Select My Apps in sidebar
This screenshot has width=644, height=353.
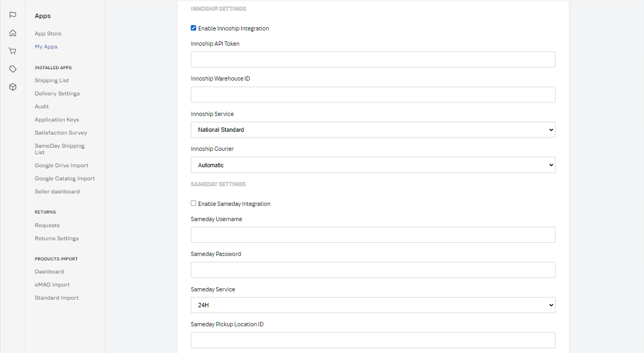[x=46, y=47]
